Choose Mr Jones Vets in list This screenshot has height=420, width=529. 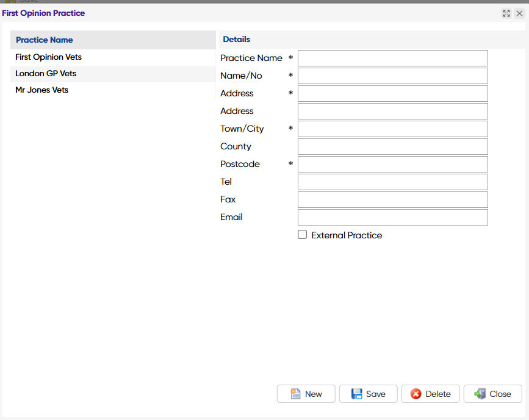tap(42, 90)
